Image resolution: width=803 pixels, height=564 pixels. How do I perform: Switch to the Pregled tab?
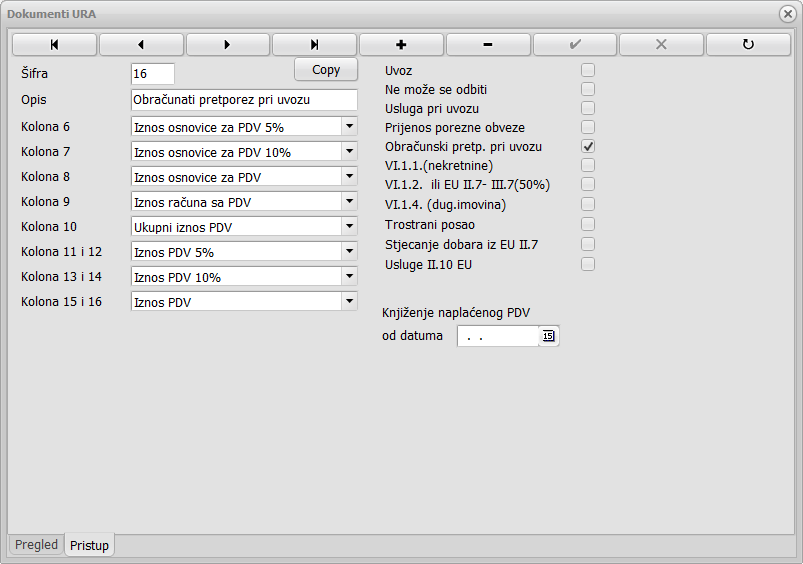point(36,545)
